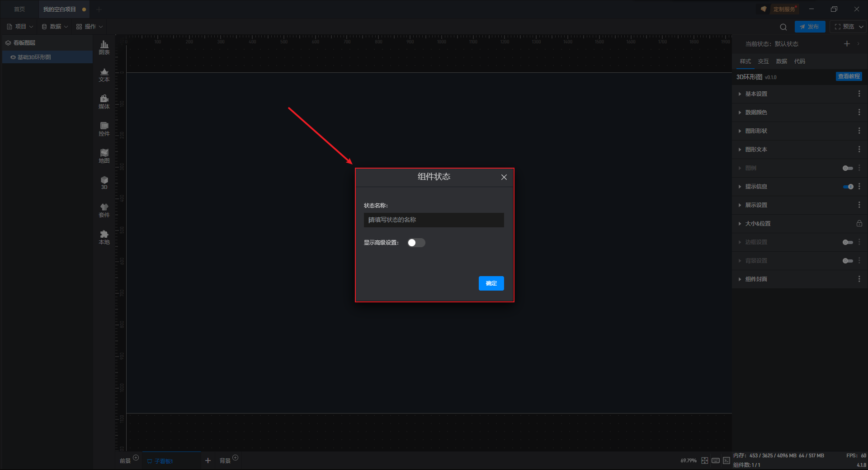
Task: Open the 媒体 media component category
Action: 104,102
